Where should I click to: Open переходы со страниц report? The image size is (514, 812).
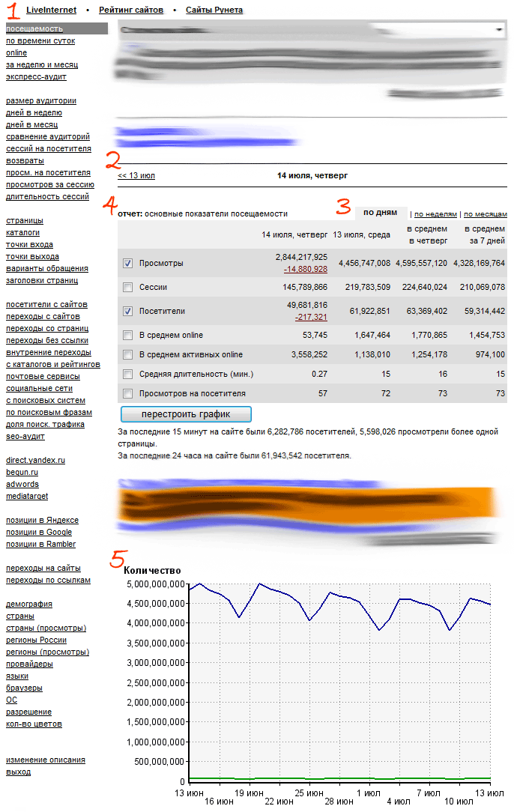[x=47, y=328]
